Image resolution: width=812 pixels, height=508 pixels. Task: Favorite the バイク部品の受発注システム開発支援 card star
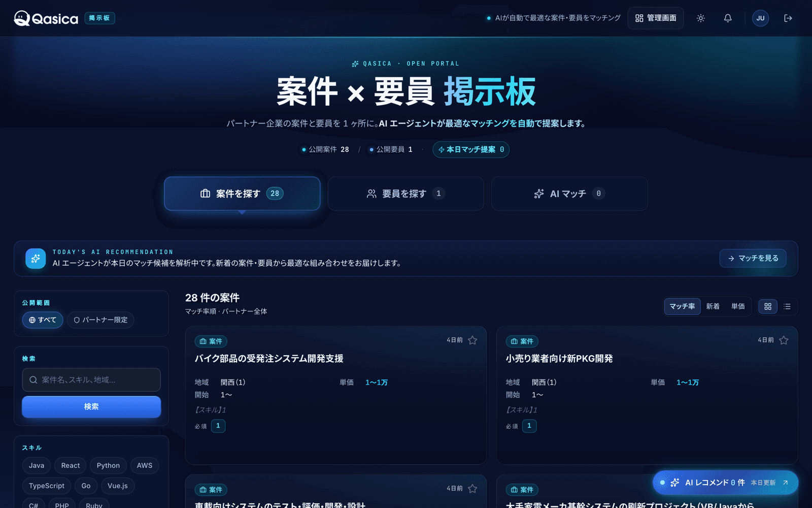[472, 340]
